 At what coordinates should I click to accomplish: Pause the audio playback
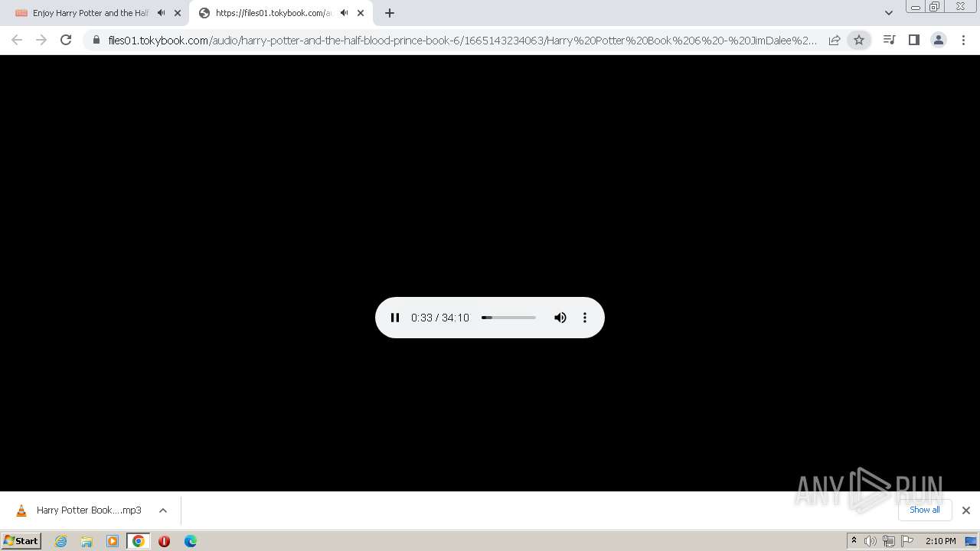point(395,318)
